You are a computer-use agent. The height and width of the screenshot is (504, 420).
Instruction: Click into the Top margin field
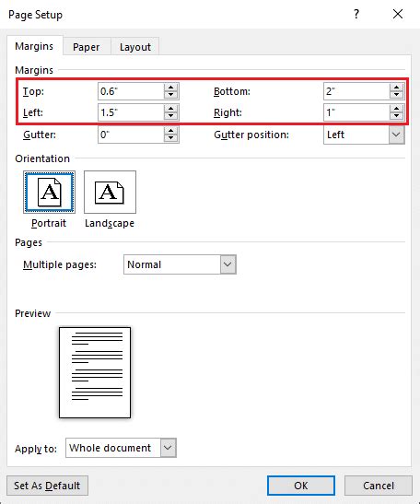click(x=131, y=91)
